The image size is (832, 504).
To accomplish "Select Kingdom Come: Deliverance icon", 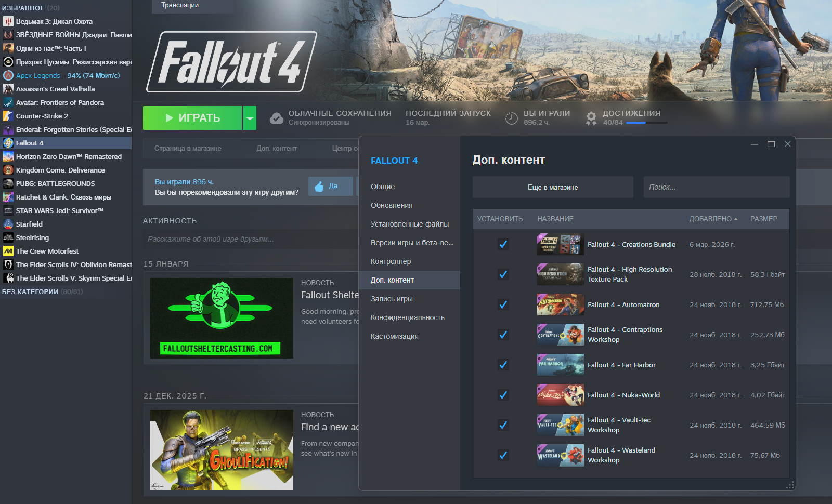I will [x=8, y=170].
